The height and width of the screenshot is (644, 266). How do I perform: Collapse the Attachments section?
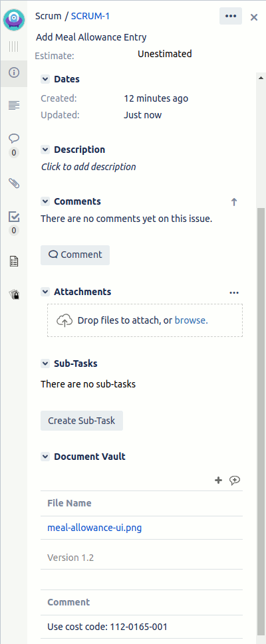[45, 292]
